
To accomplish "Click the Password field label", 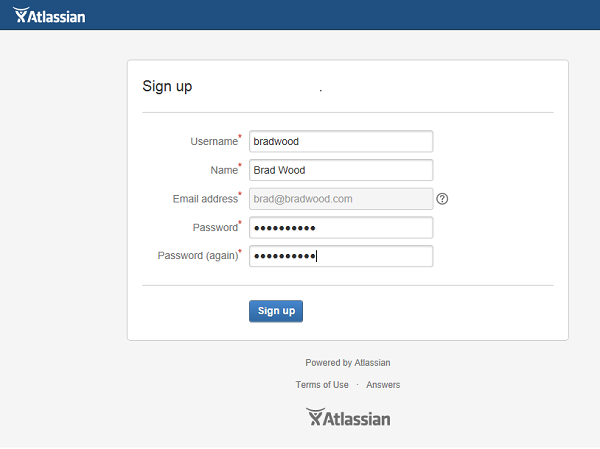I will pyautogui.click(x=214, y=228).
